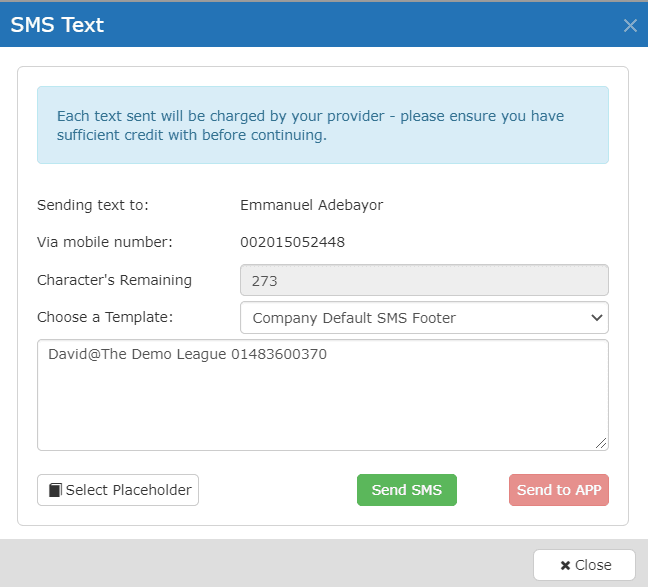648x587 pixels.
Task: Click the Character's Remaining label
Action: click(114, 280)
